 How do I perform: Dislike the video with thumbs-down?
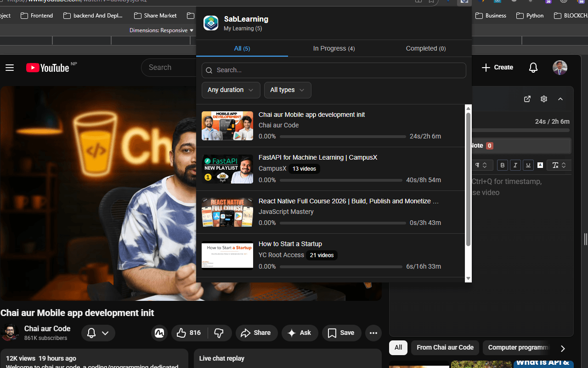click(219, 333)
